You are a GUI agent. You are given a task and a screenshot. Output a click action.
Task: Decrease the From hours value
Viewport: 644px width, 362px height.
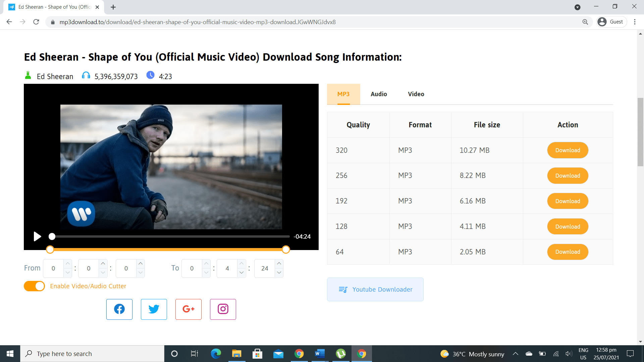[x=68, y=273]
